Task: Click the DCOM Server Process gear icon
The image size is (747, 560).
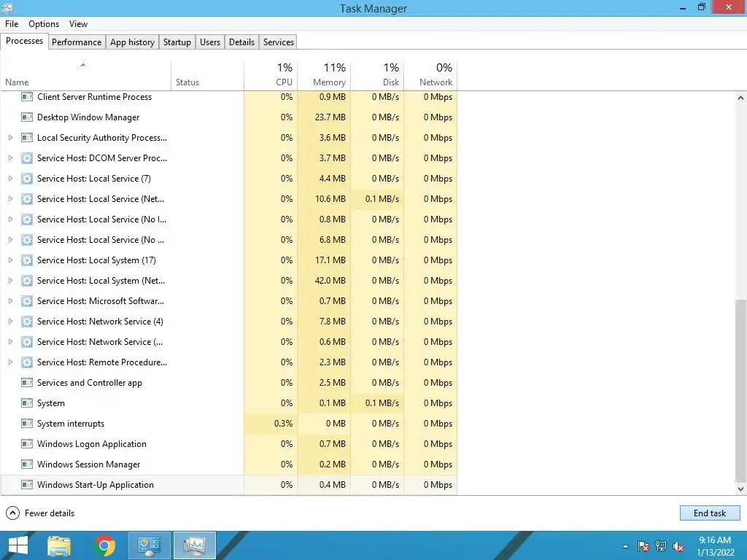Action: coord(27,158)
